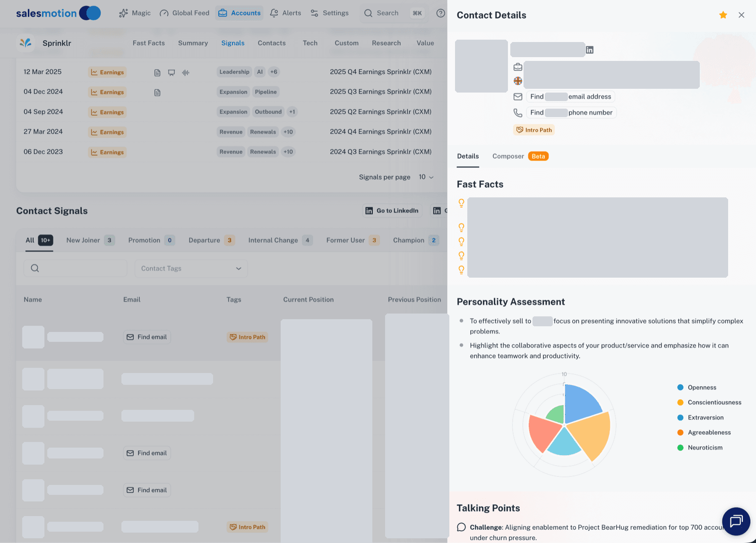Click Find email address button
Viewport: 756px width, 543px height.
coord(570,97)
